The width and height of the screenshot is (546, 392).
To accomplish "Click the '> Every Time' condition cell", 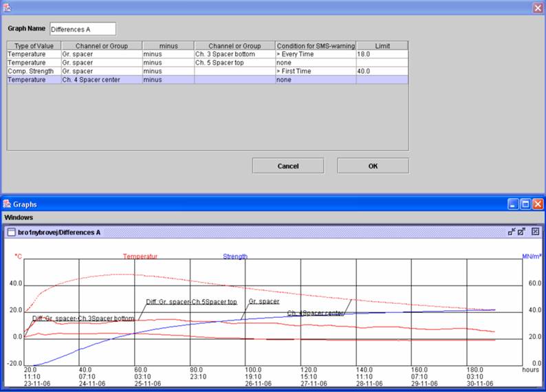I will click(316, 54).
